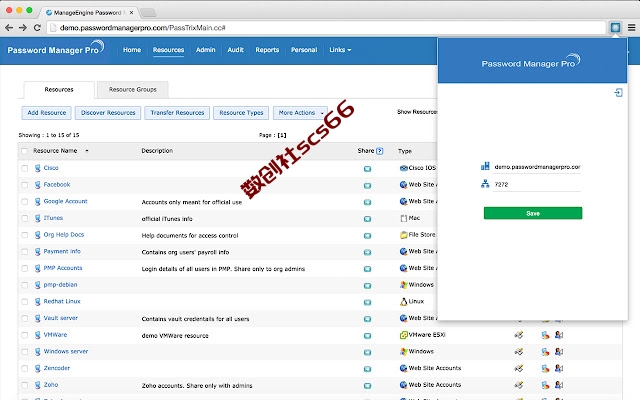This screenshot has height=400, width=640.
Task: Open the Admin menu
Action: tap(205, 50)
